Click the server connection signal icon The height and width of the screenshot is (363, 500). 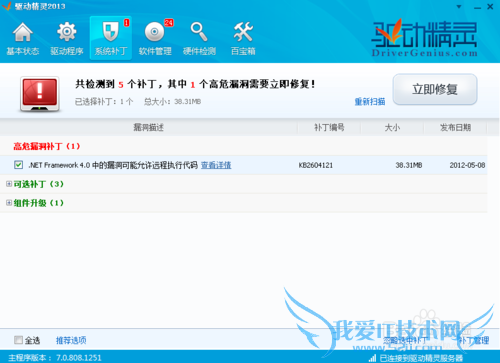[373, 358]
